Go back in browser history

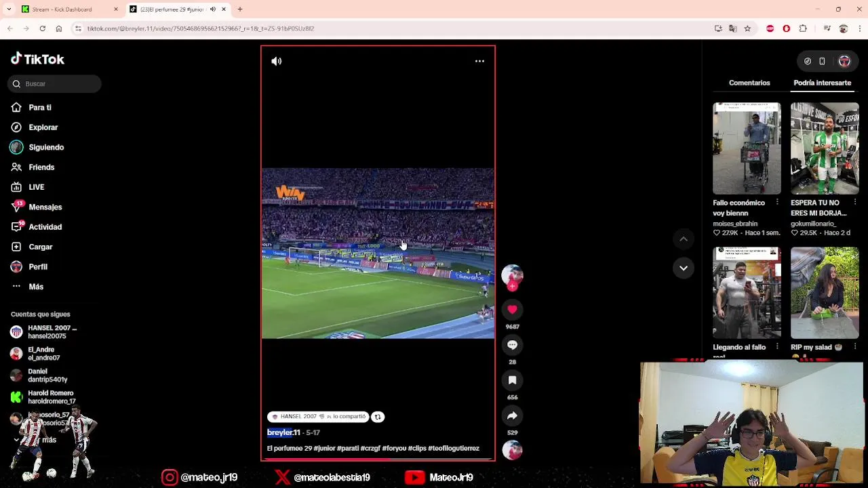click(x=9, y=28)
